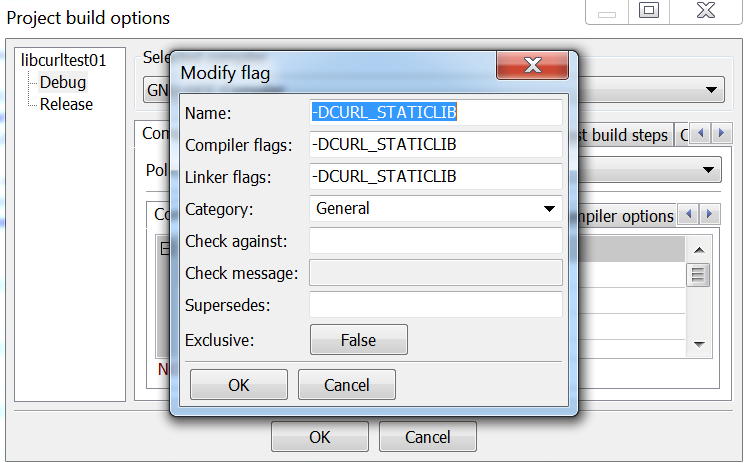Toggle the Exclusive False button
745x463 pixels.
[x=359, y=340]
